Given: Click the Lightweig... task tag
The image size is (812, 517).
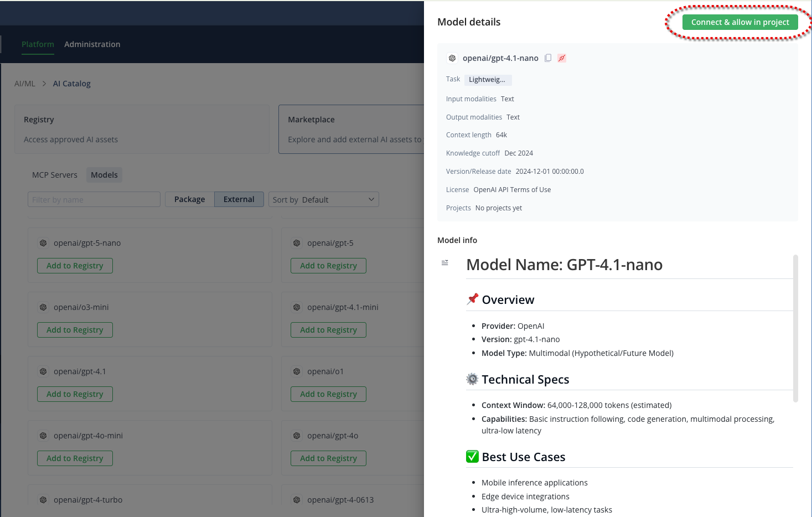Looking at the screenshot, I should [x=488, y=80].
